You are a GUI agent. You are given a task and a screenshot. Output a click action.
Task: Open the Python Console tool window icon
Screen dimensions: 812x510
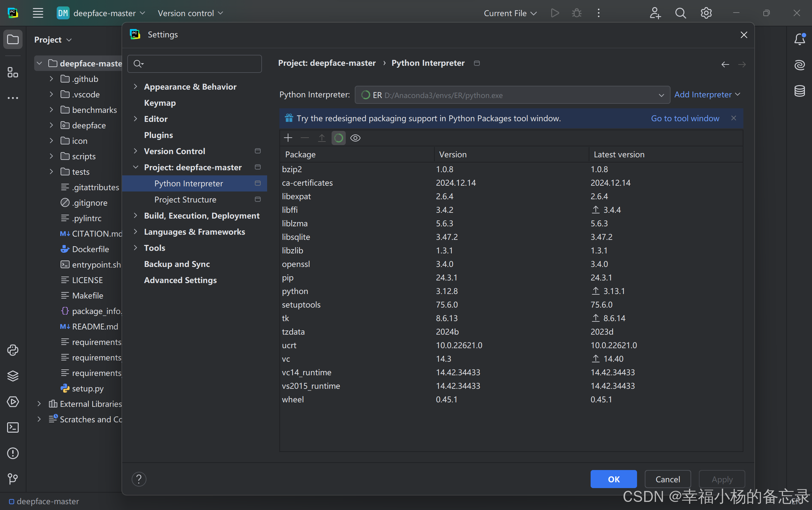13,350
